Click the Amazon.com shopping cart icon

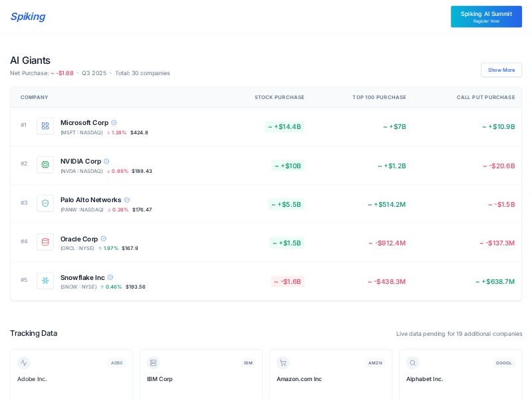[x=283, y=362]
